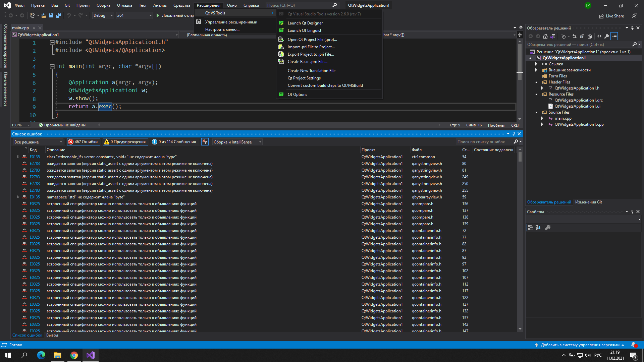
Task: Click the New Project toolbar icon
Action: coord(33,15)
